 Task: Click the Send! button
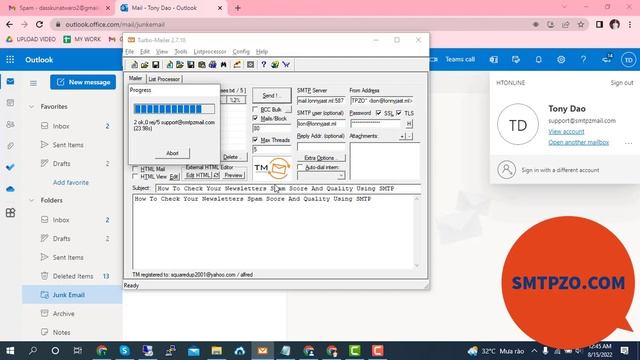[271, 96]
